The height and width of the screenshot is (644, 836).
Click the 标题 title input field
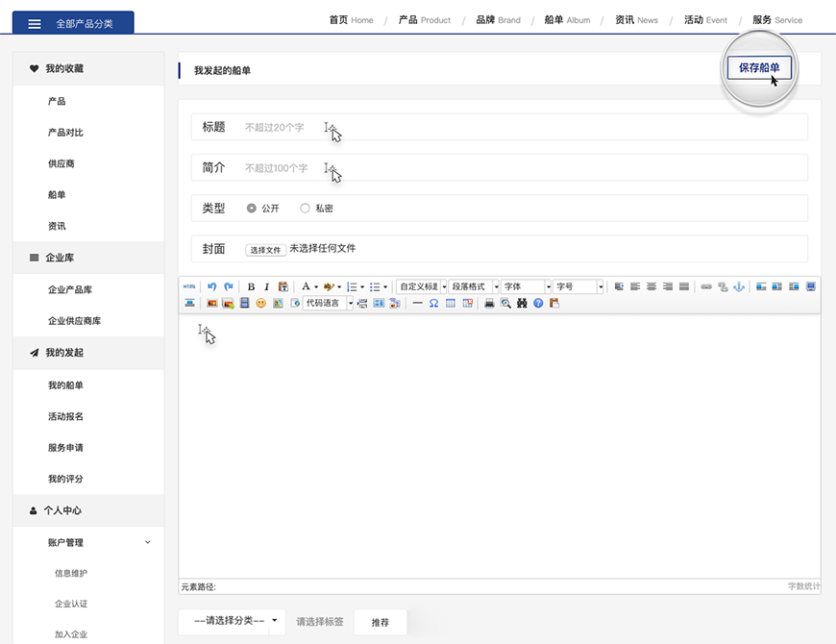(519, 127)
